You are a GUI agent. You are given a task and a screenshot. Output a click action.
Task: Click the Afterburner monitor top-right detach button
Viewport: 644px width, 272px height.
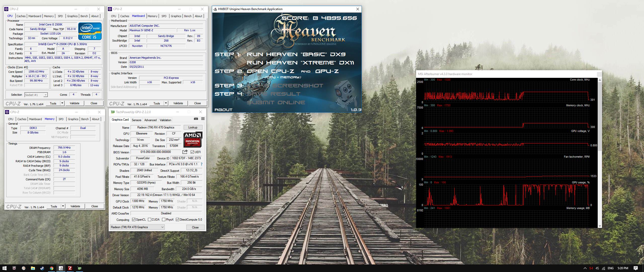click(599, 74)
